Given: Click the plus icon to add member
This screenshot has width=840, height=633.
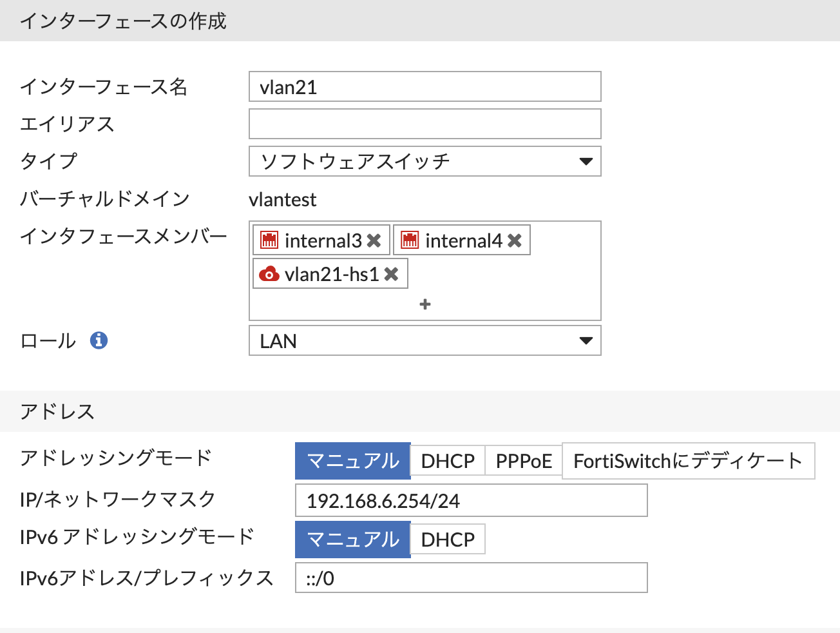Looking at the screenshot, I should pyautogui.click(x=425, y=304).
